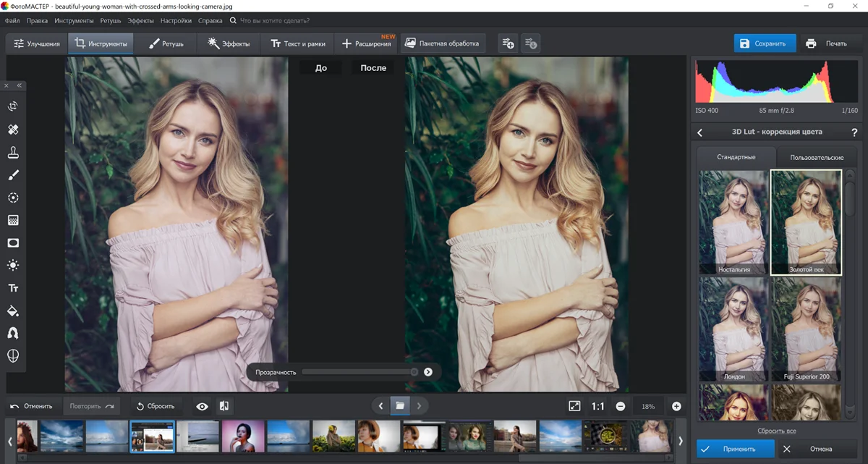Click the search magnifier icon in menu bar
This screenshot has height=464, width=868.
click(x=233, y=21)
